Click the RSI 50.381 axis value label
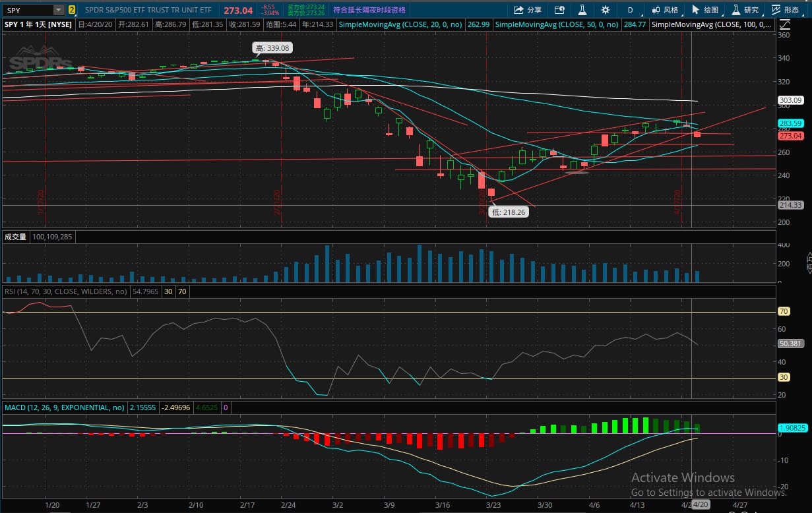 (x=790, y=344)
